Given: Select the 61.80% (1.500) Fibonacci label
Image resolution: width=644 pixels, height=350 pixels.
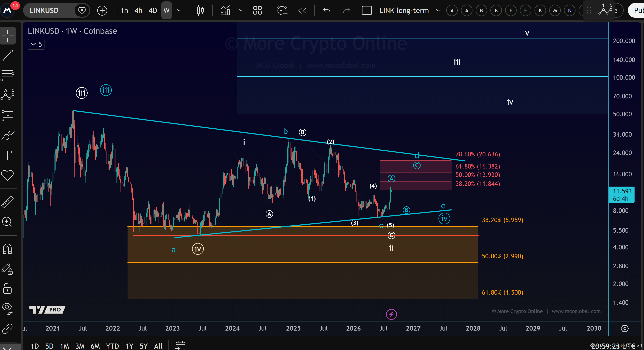Looking at the screenshot, I should tap(502, 293).
